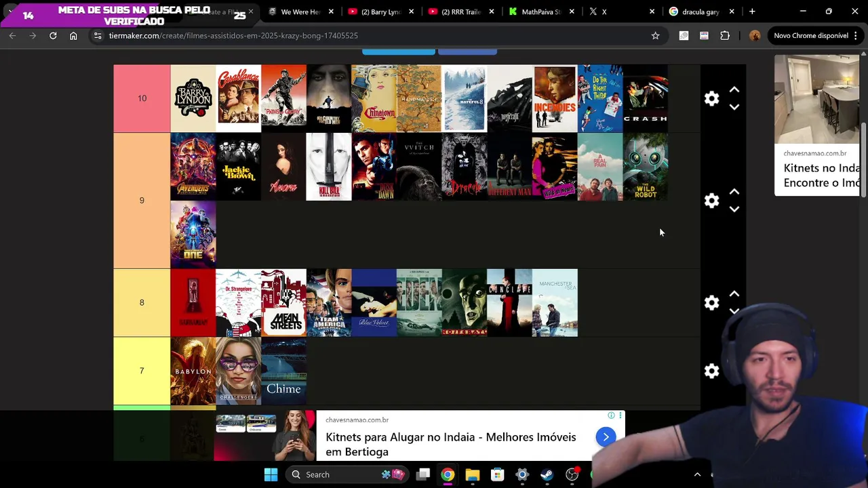The image size is (868, 488).
Task: Select the Mean Streets poster
Action: click(x=283, y=303)
